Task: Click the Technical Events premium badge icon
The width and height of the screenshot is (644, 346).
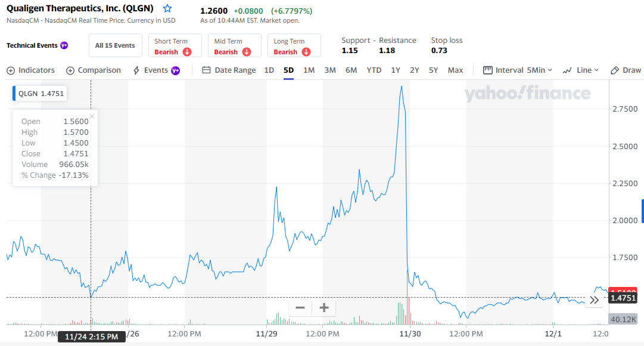Action: [64, 45]
